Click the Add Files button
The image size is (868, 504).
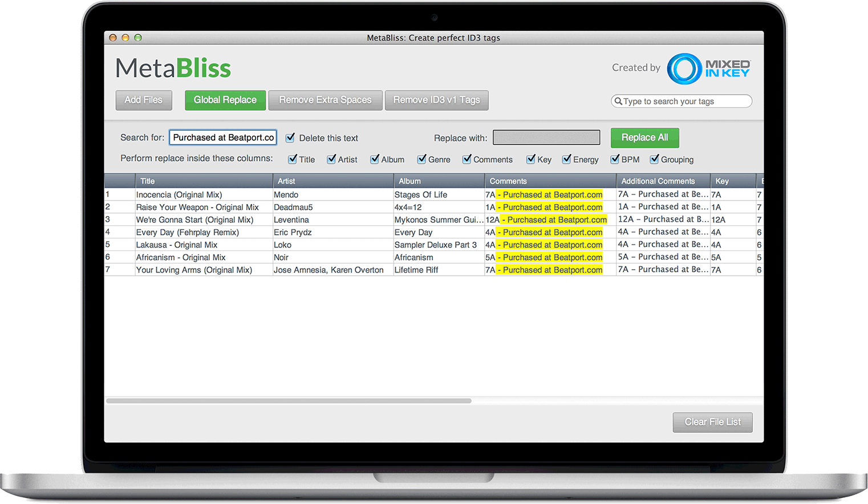(143, 100)
